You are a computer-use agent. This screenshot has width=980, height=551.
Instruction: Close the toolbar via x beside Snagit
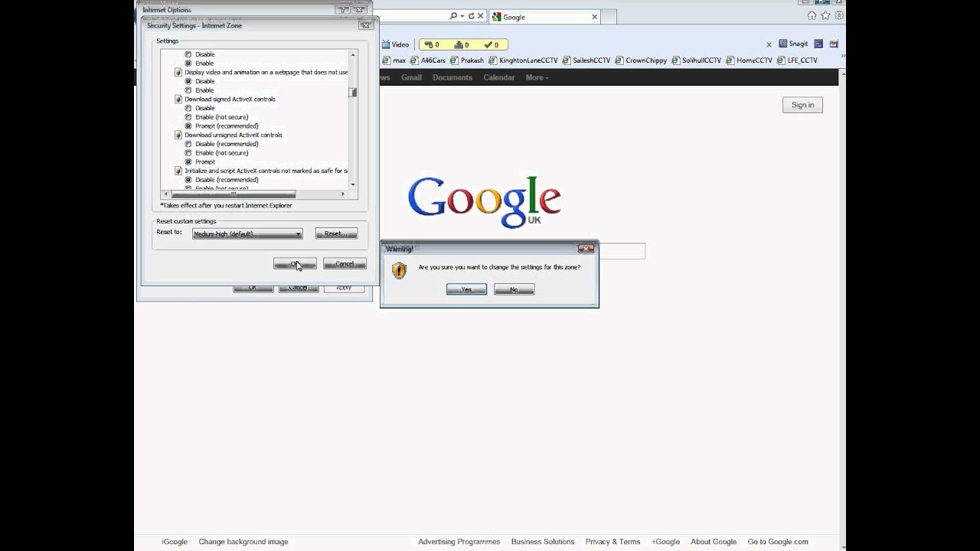[x=769, y=44]
